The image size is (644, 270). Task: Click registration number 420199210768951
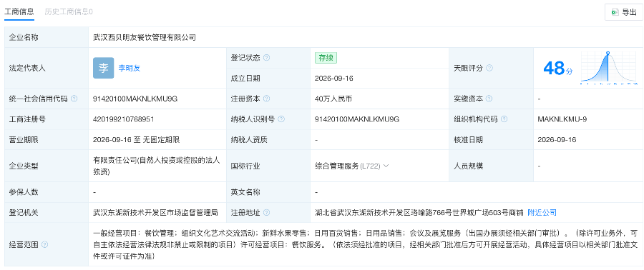(124, 119)
